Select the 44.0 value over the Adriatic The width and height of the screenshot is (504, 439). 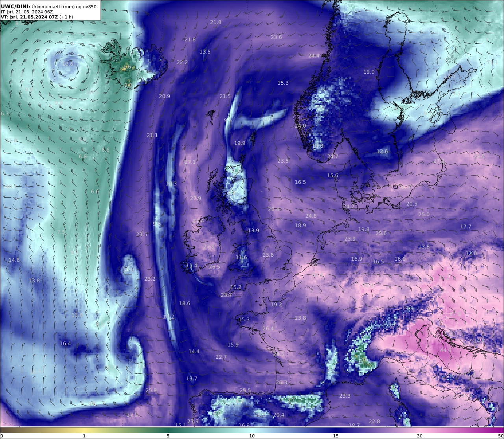[446, 350]
